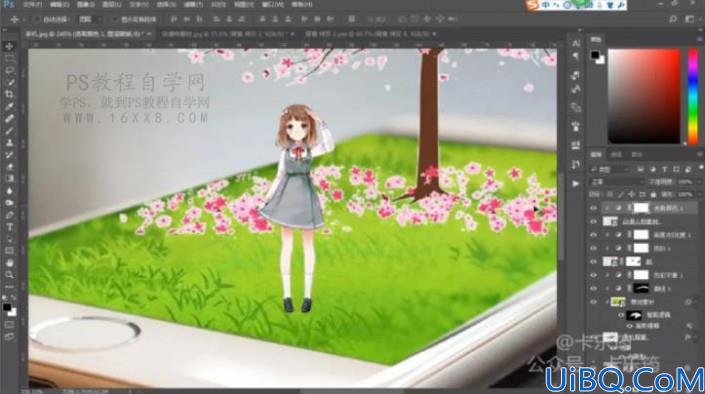Filter layers by adjustment layer icon

[652, 170]
